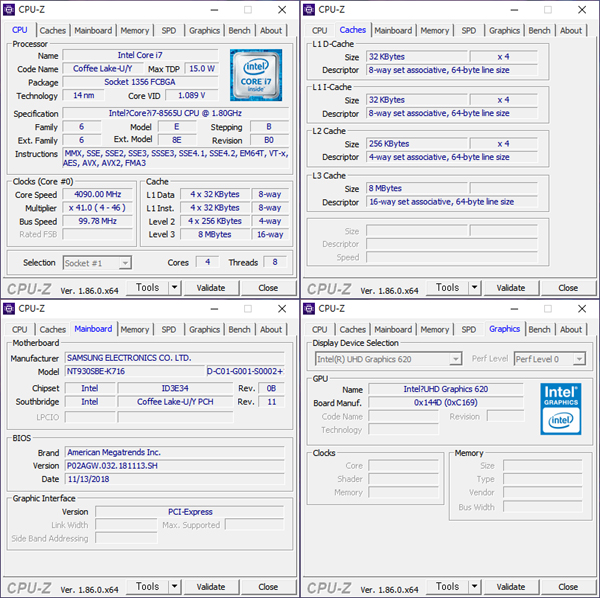The image size is (600, 598).
Task: Select Mainboard tab in Caches window
Action: (x=393, y=30)
